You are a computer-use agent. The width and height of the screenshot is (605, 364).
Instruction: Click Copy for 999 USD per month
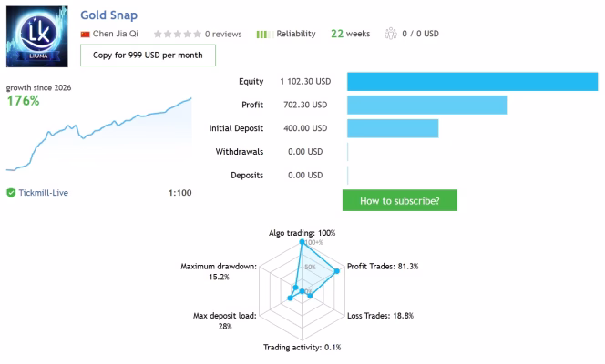coord(148,56)
